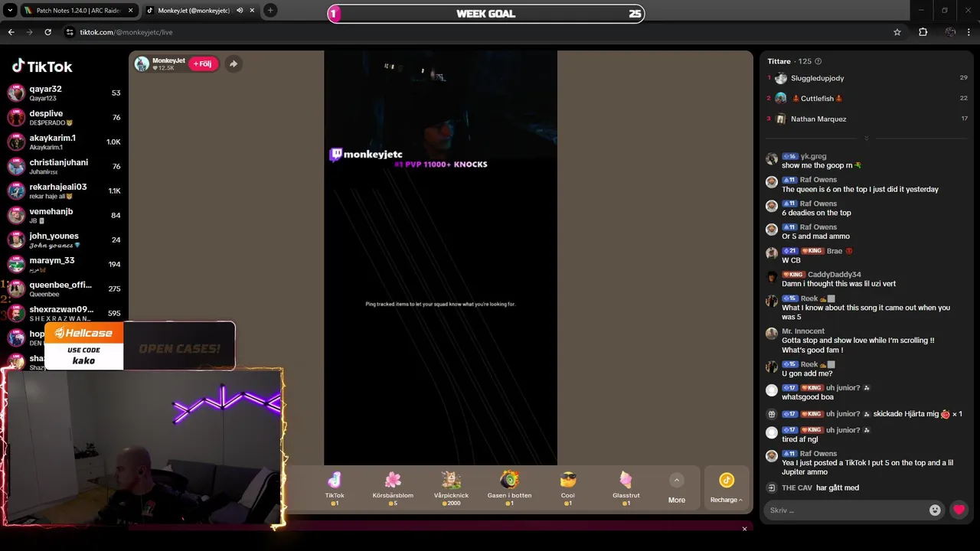Send the TikTok gift

335,487
